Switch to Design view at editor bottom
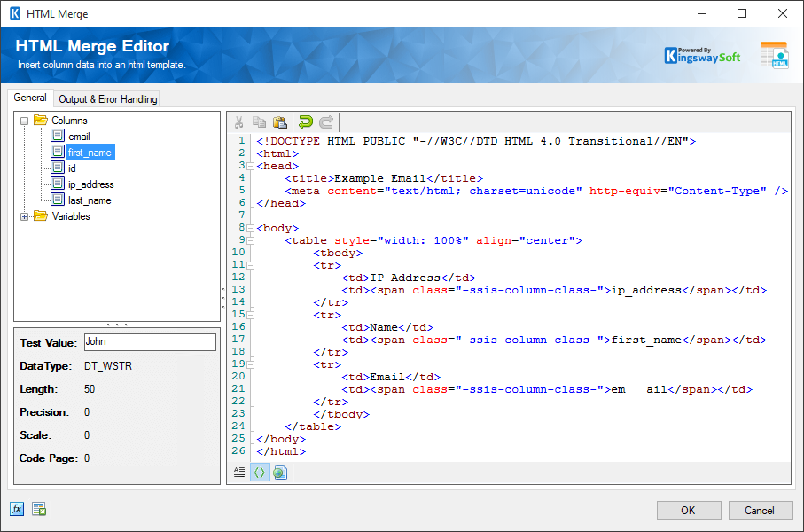This screenshot has width=804, height=532. pos(239,473)
